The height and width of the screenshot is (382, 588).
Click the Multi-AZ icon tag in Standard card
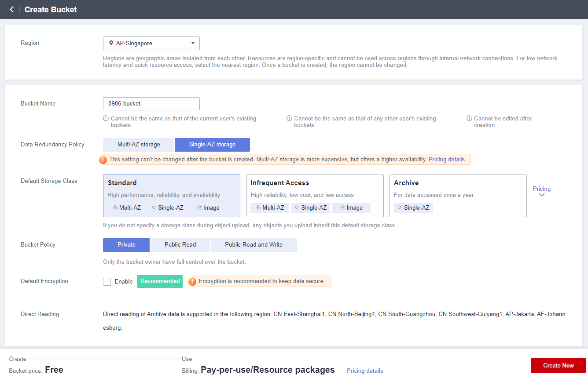[x=126, y=207]
